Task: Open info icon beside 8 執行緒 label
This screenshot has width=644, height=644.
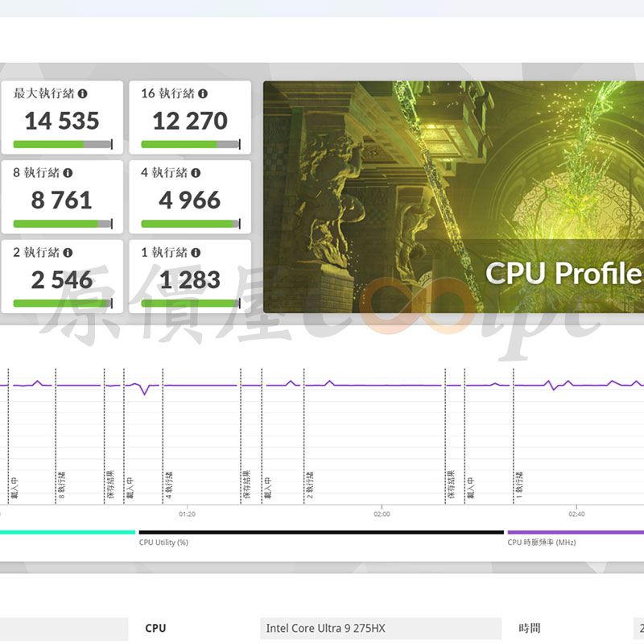Action: 68,173
